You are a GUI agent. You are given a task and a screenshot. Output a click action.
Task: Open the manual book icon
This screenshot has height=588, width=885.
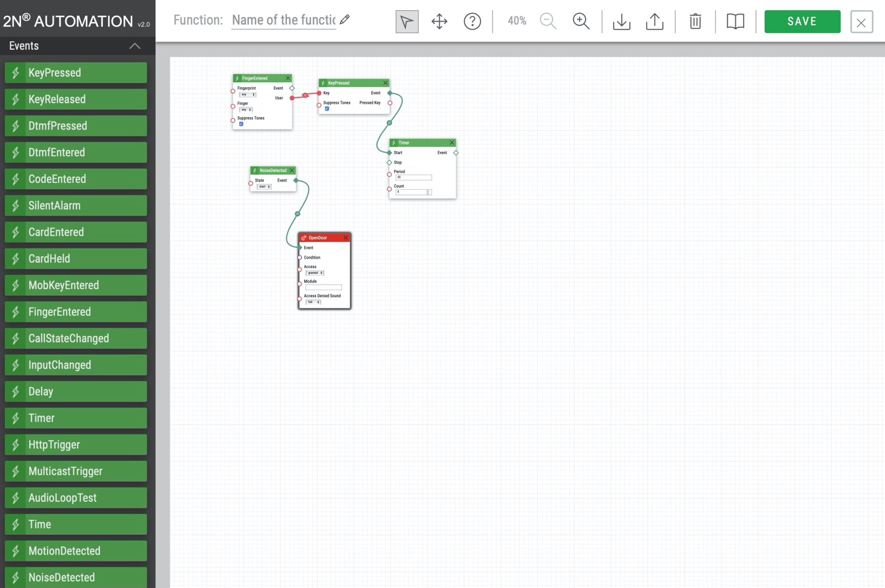[735, 21]
